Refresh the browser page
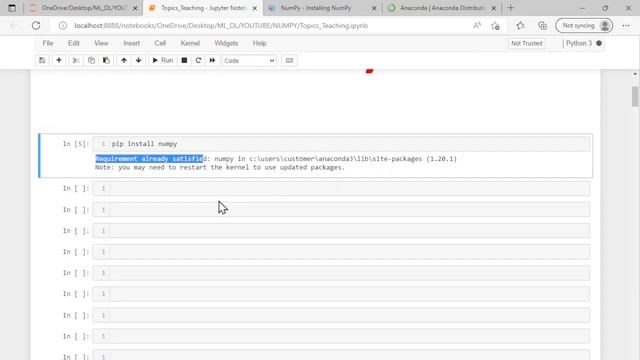Image resolution: width=640 pixels, height=360 pixels. (36, 26)
